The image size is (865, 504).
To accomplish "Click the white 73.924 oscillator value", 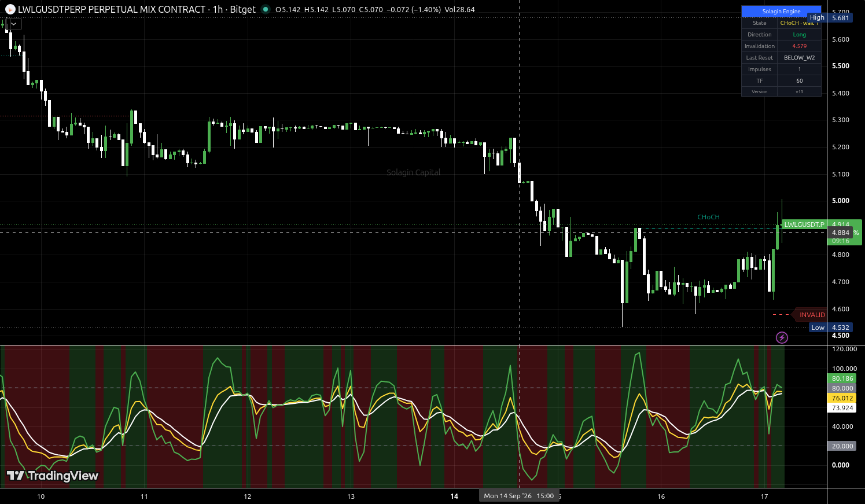I will click(x=842, y=408).
